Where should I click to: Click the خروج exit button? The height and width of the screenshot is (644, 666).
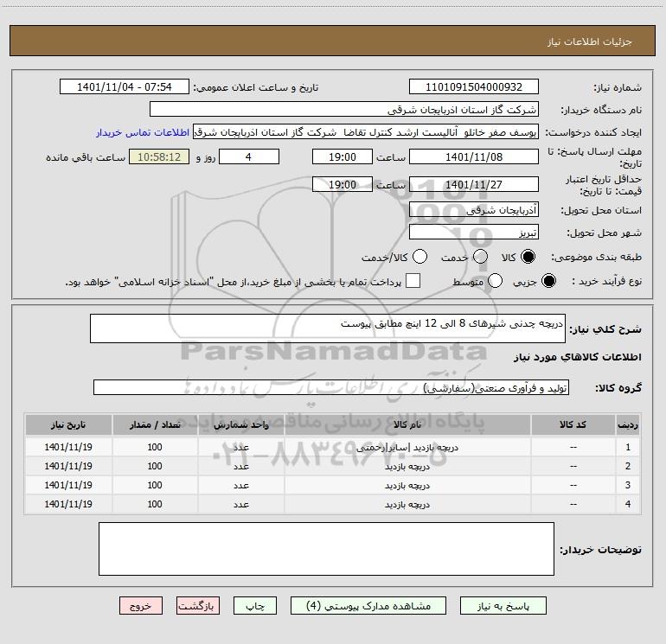[x=141, y=606]
